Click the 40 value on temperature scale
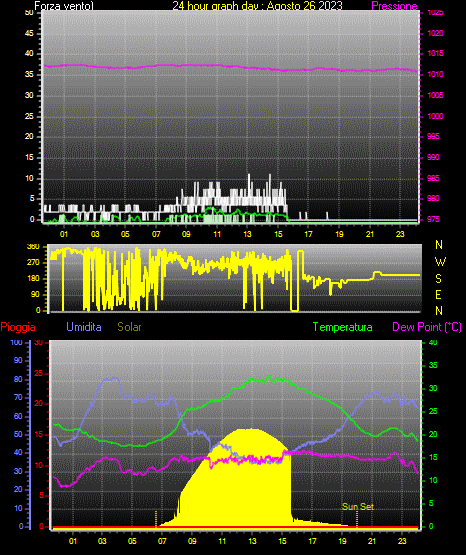The width and height of the screenshot is (466, 555). pyautogui.click(x=433, y=342)
